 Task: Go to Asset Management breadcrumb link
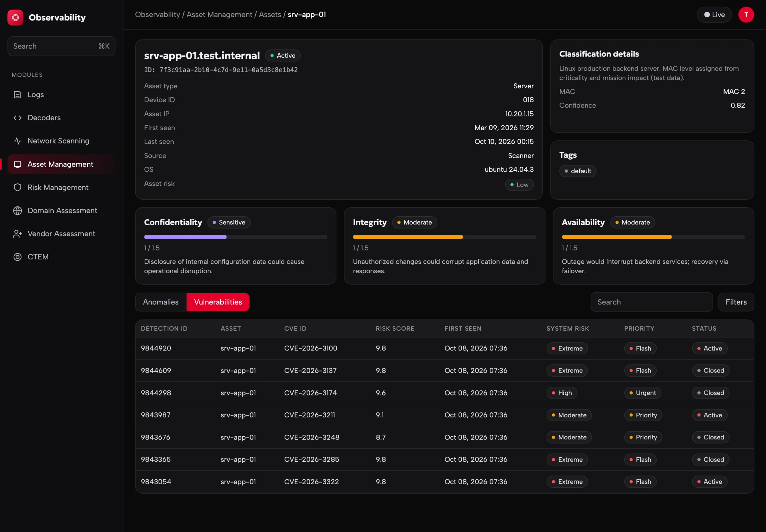219,15
